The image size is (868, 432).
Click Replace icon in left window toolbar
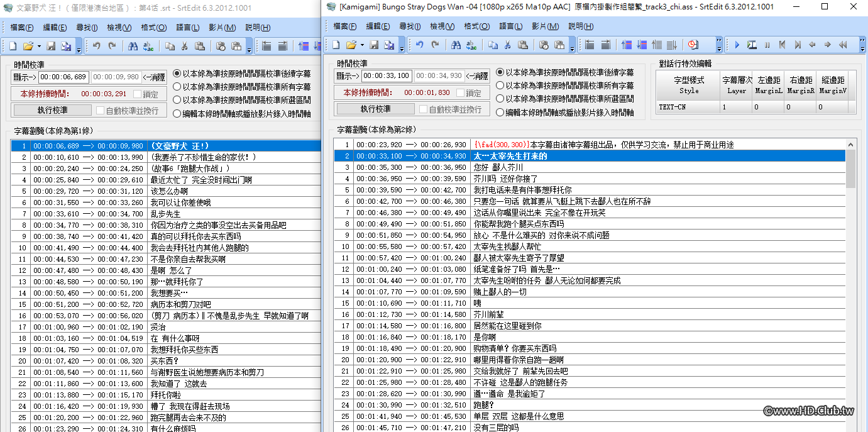click(x=148, y=46)
